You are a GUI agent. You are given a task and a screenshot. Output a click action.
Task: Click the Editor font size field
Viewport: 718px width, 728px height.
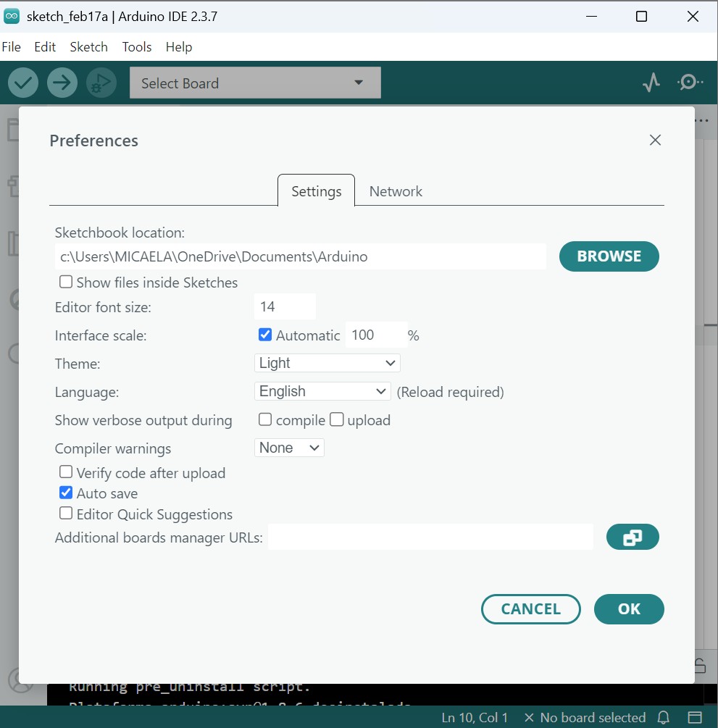[284, 306]
